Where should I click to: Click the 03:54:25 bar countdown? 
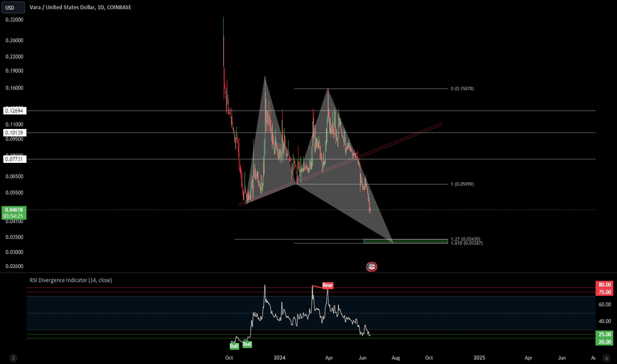tap(14, 216)
